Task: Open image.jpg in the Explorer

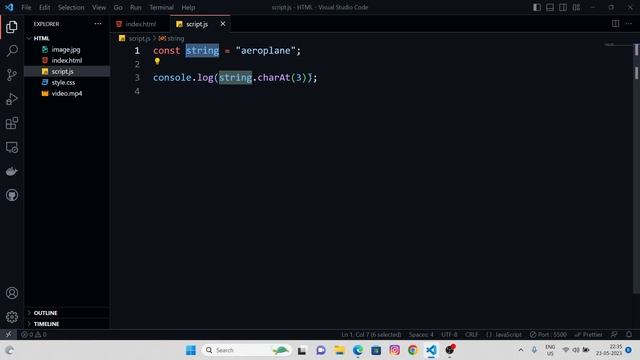Action: click(x=67, y=49)
